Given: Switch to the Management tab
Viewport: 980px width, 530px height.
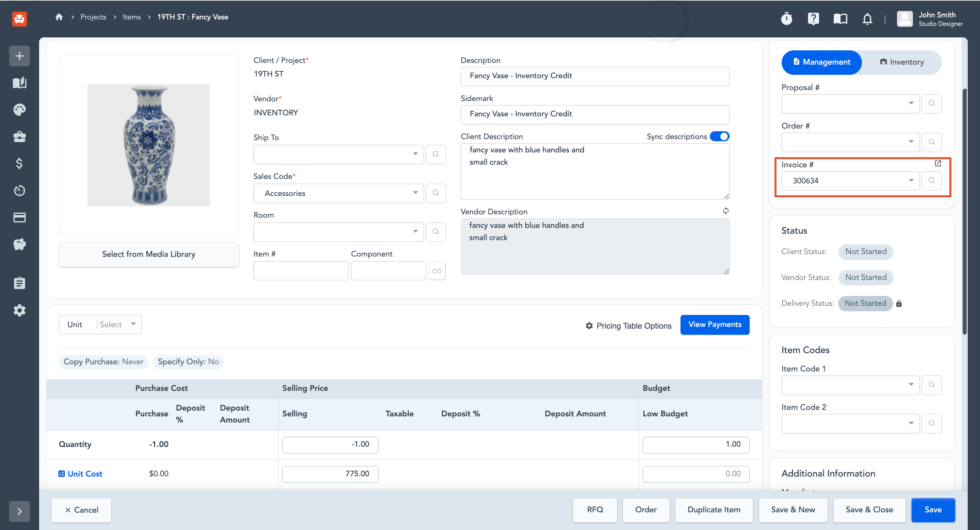Looking at the screenshot, I should point(822,62).
